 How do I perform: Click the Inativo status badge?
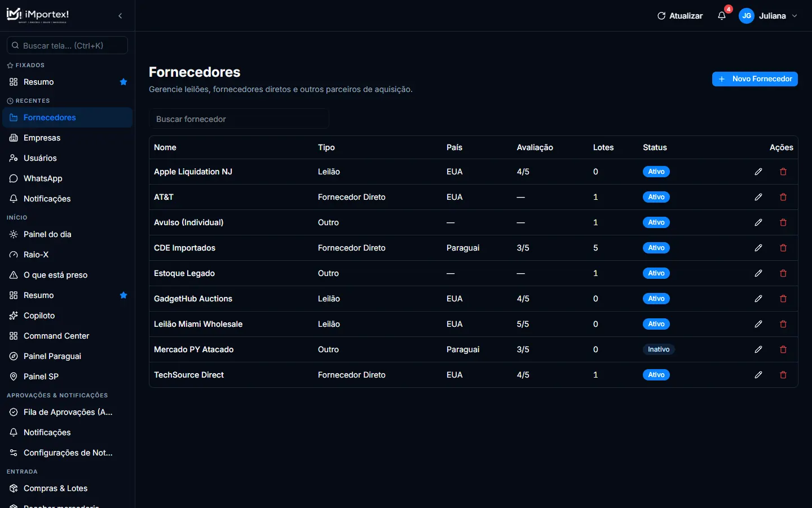coord(659,349)
